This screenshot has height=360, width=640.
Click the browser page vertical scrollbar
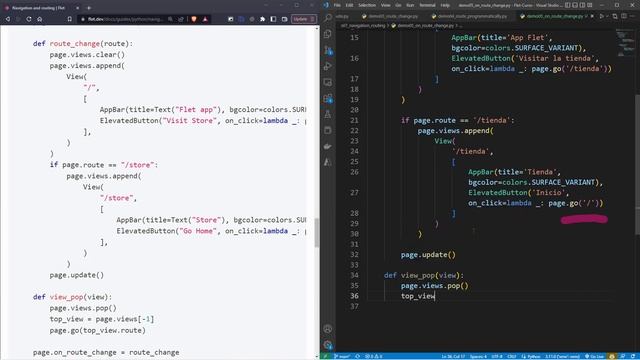tap(317, 232)
